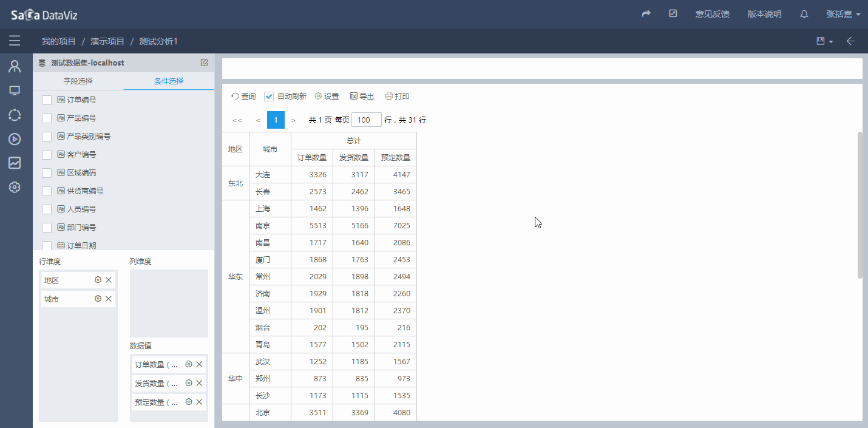Go back with the left arrow icon
The height and width of the screenshot is (428, 868).
coord(850,41)
